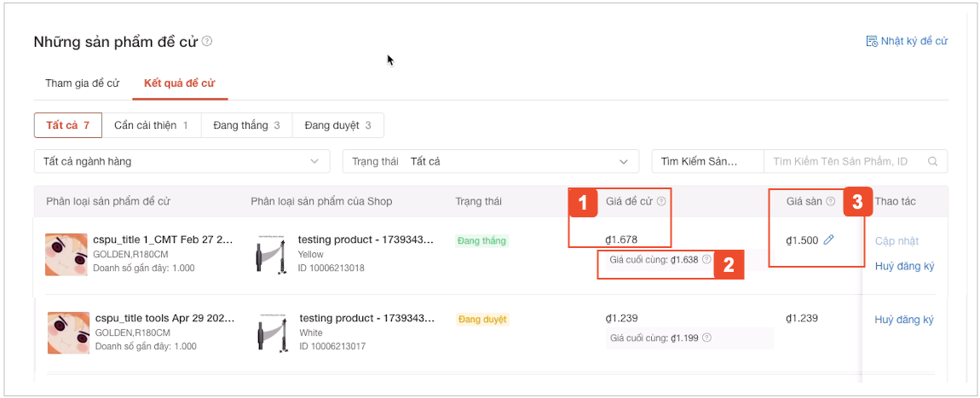
Task: Filter by Đang thắng 3
Action: [246, 125]
